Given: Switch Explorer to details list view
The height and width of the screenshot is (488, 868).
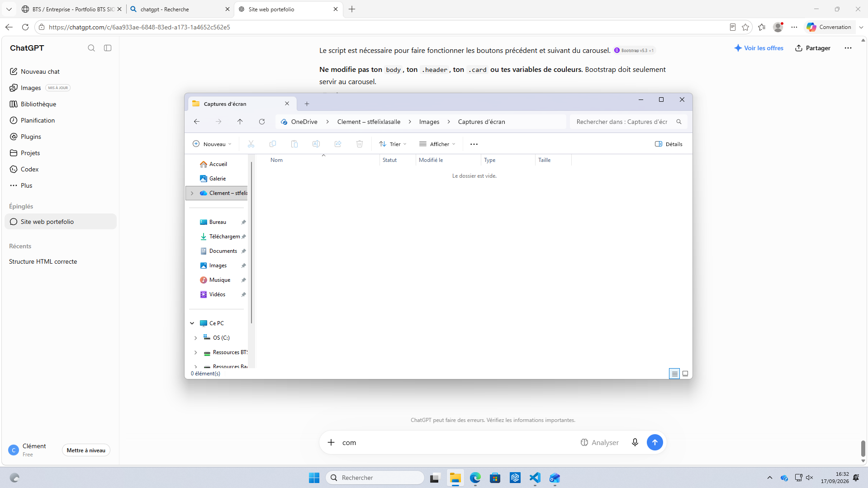Looking at the screenshot, I should 674,374.
